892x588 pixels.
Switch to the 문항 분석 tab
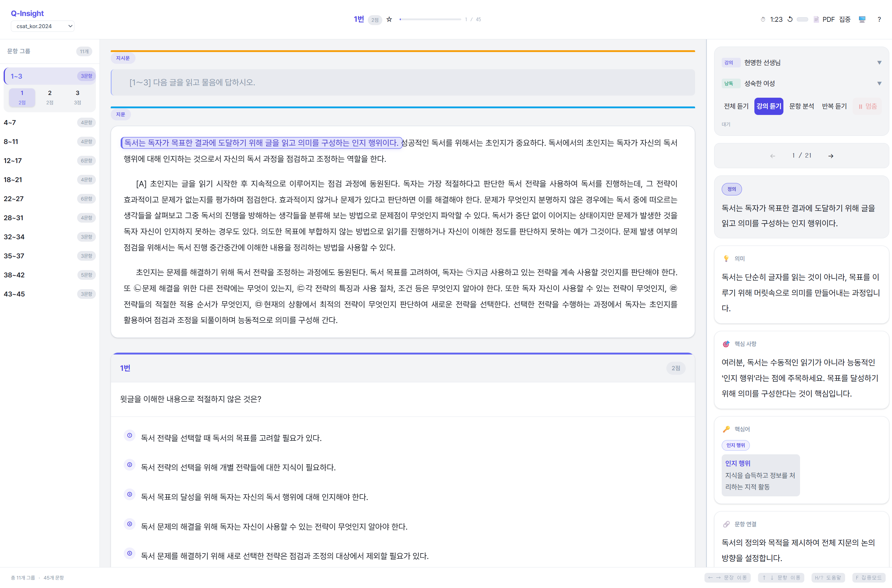pyautogui.click(x=802, y=106)
